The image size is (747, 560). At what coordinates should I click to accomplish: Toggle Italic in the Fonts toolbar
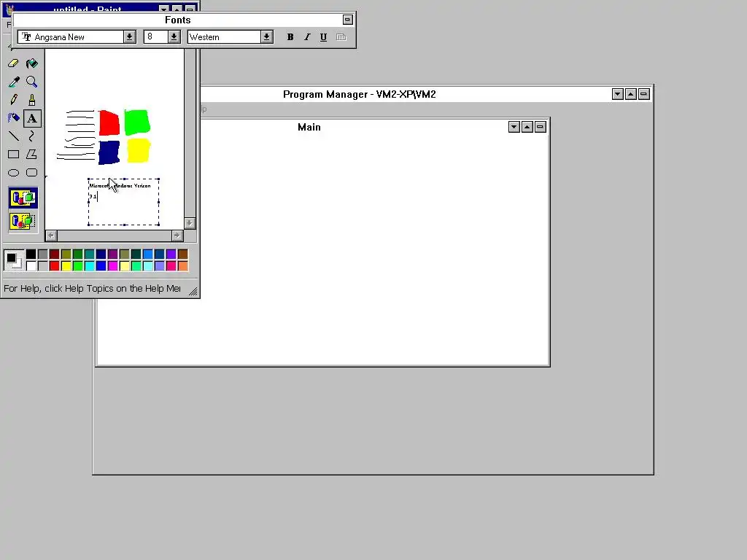click(307, 37)
